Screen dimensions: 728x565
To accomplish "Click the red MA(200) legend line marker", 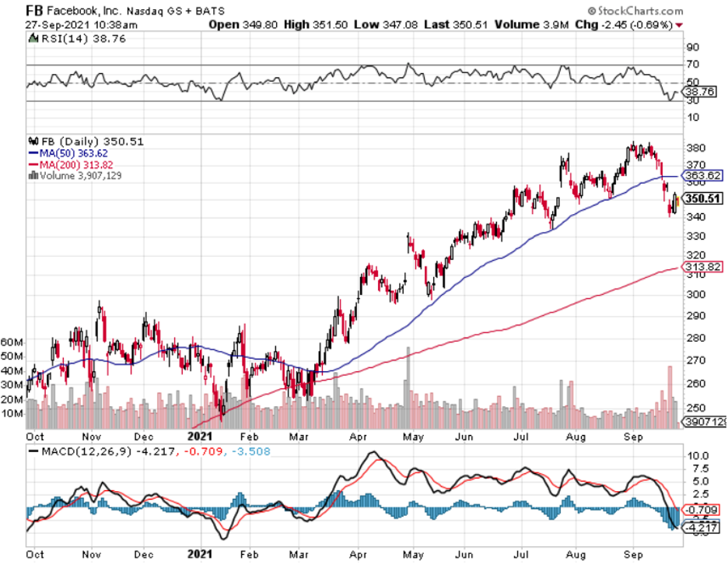I will pos(33,164).
